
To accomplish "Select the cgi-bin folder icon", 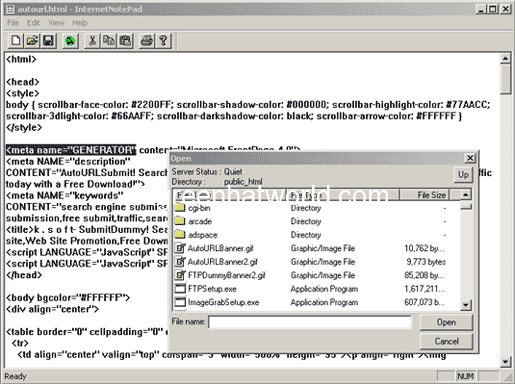I will [x=180, y=208].
